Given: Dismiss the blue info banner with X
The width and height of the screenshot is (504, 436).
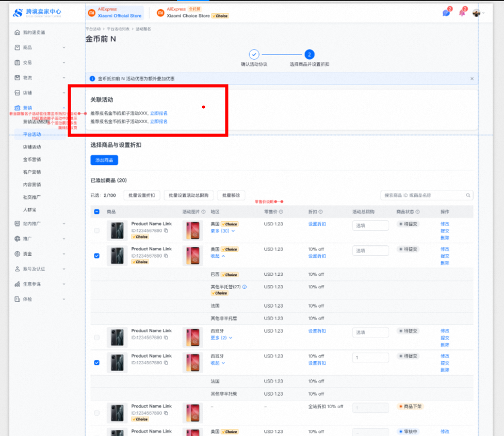Looking at the screenshot, I should (x=472, y=79).
